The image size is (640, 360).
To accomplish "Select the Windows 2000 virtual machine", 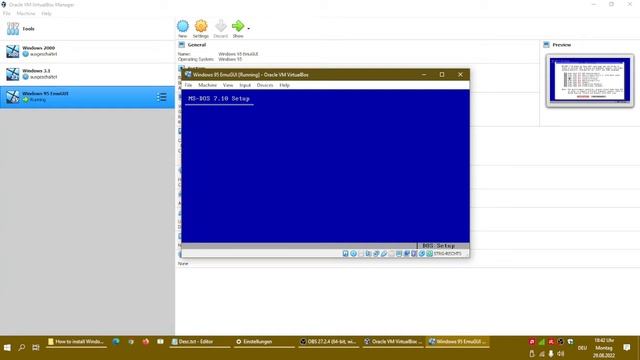I will (87, 51).
